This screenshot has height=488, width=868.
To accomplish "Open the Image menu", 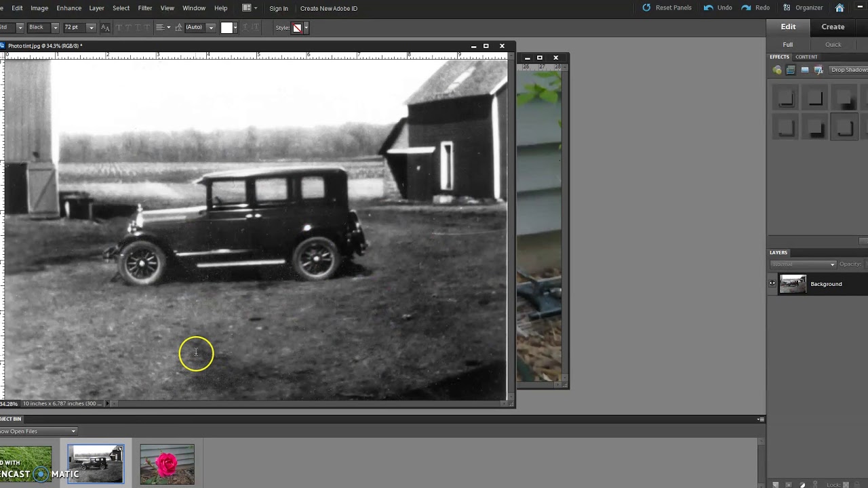I will (x=39, y=8).
